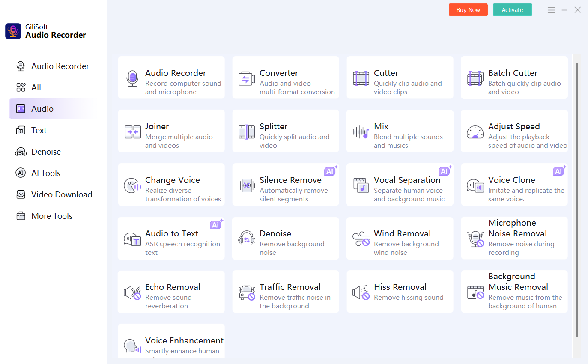Click the GiliSoft Audio Recorder logo
Screen dimensions: 588x364
tap(13, 31)
